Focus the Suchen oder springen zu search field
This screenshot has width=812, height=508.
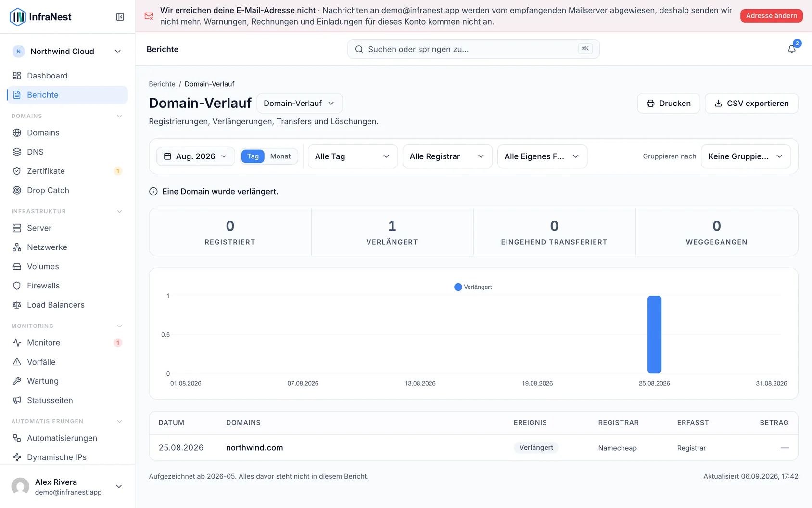(x=473, y=49)
